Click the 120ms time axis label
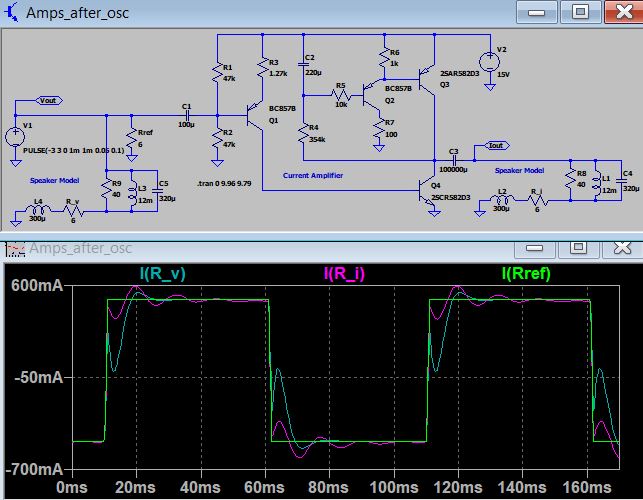 pyautogui.click(x=458, y=488)
